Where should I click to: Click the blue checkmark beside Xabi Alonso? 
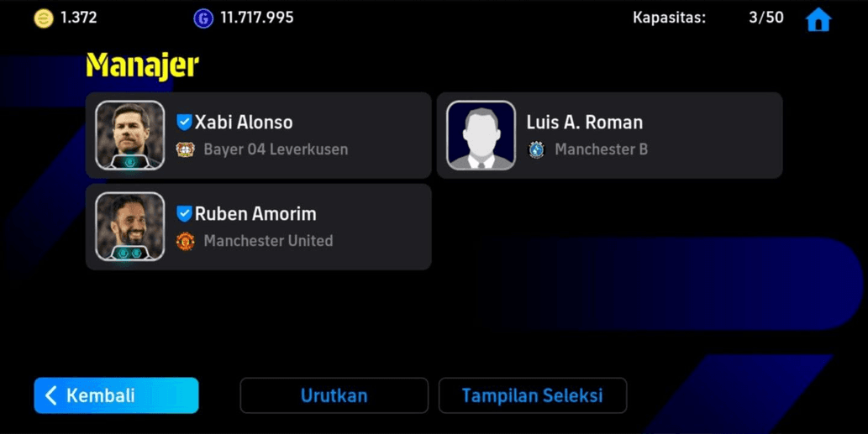[x=184, y=122]
